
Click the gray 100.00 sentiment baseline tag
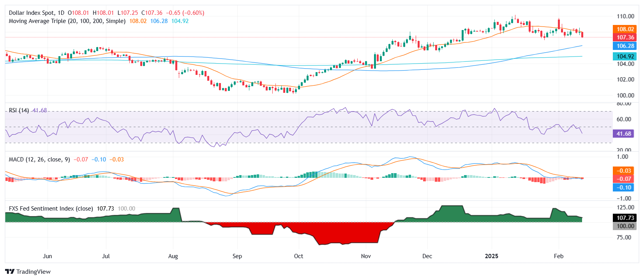pyautogui.click(x=625, y=226)
